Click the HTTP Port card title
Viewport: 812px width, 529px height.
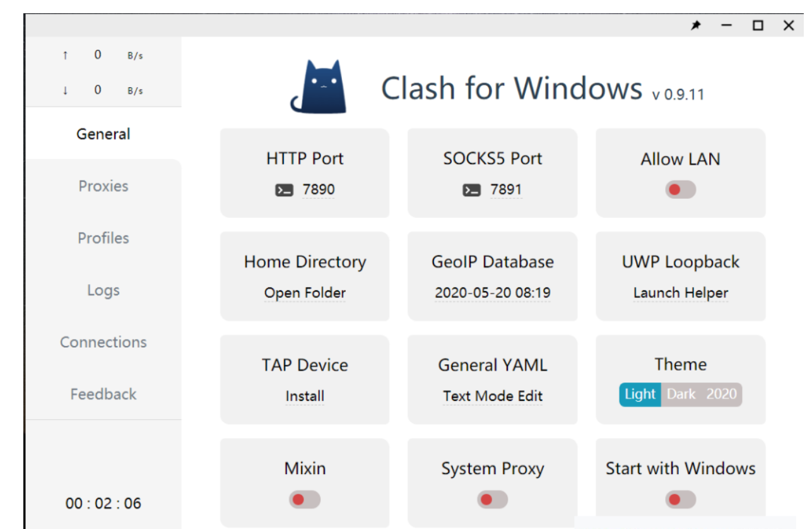pyautogui.click(x=305, y=158)
